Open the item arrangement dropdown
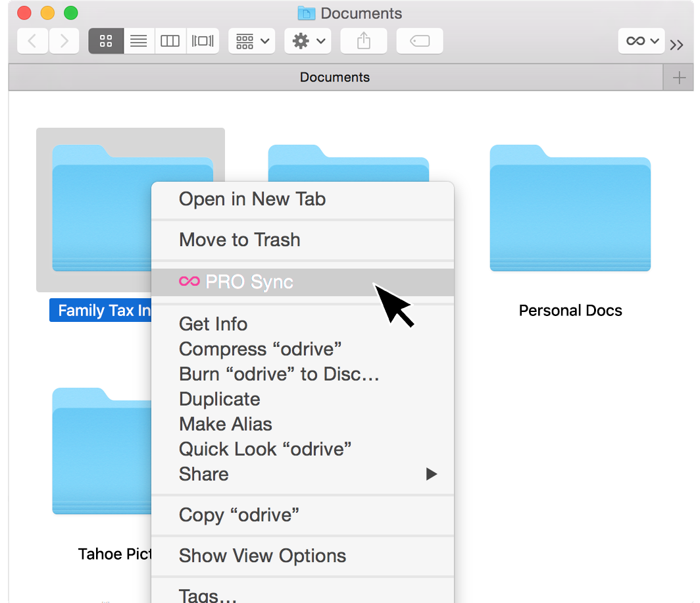Screen dimensions: 700x603 point(252,41)
